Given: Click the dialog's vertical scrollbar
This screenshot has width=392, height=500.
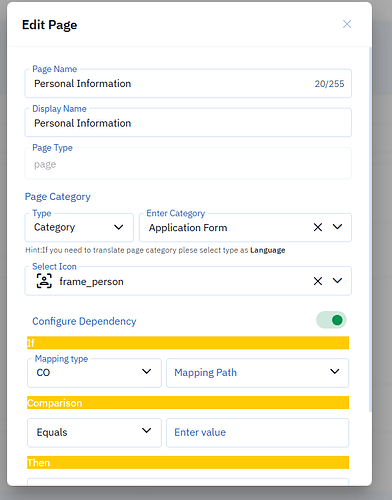Looking at the screenshot, I should [370, 229].
